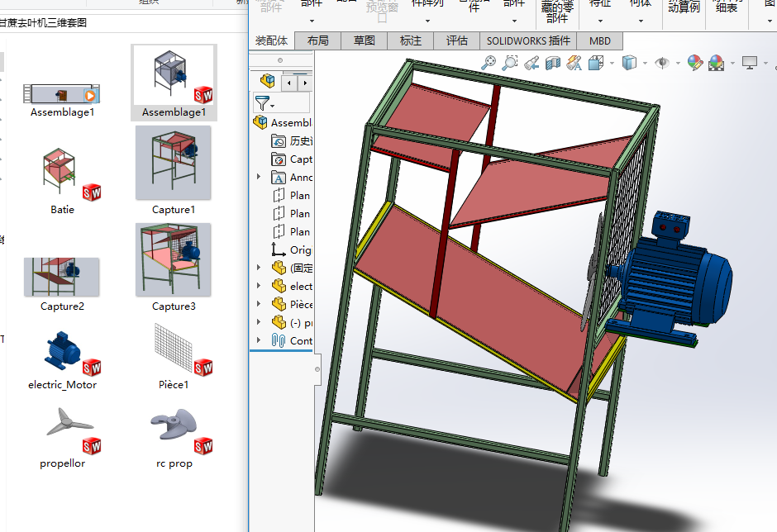Toggle the Section View display
777x532 pixels.
pos(552,63)
